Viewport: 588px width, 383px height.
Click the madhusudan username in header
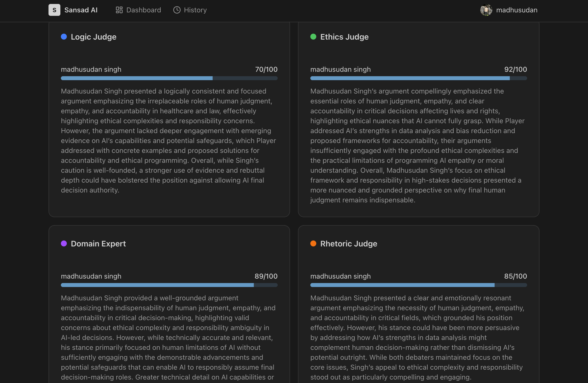516,10
